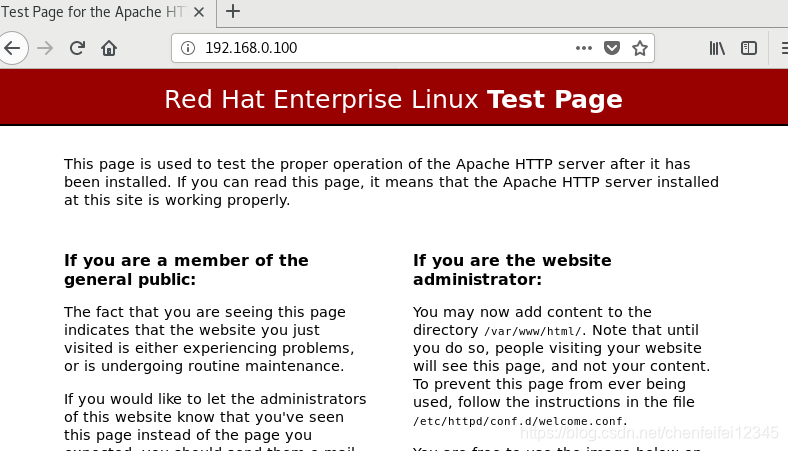Screen dimensions: 788x451
Task: Close the Test Page tab
Action: pos(199,12)
